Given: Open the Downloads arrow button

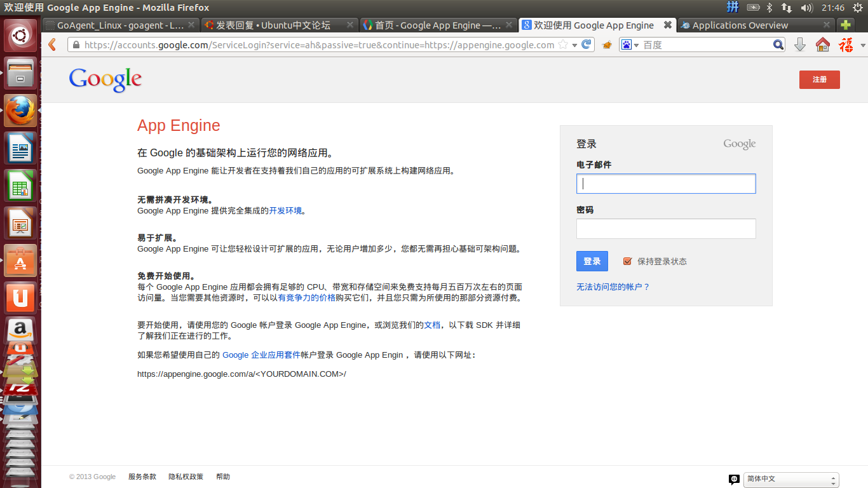Looking at the screenshot, I should pos(800,45).
